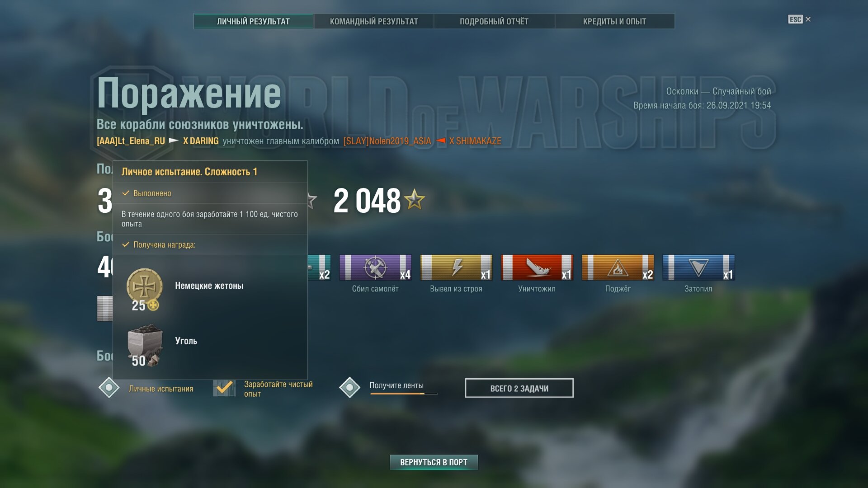Click the Сбил самолёт ribbon icon
868x488 pixels.
pyautogui.click(x=375, y=267)
